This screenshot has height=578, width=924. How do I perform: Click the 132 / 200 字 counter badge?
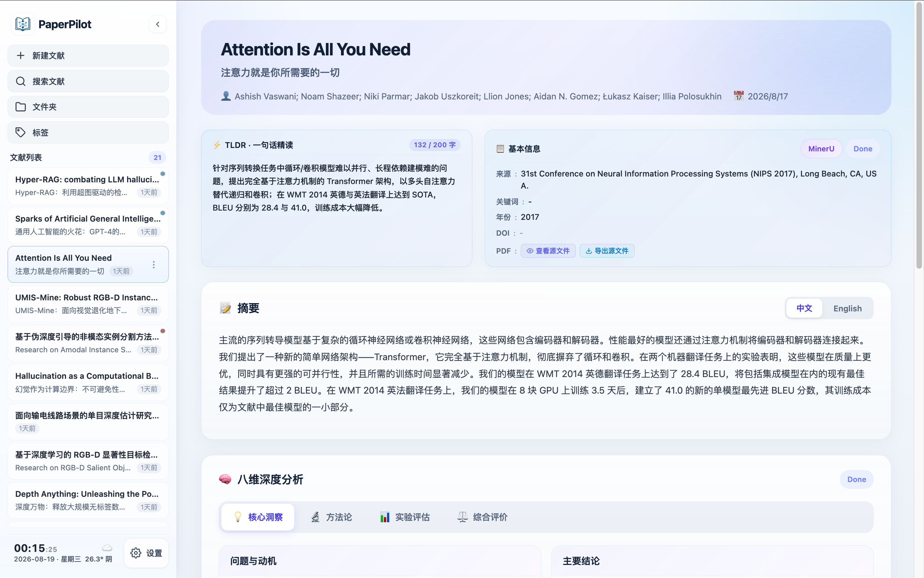click(434, 145)
